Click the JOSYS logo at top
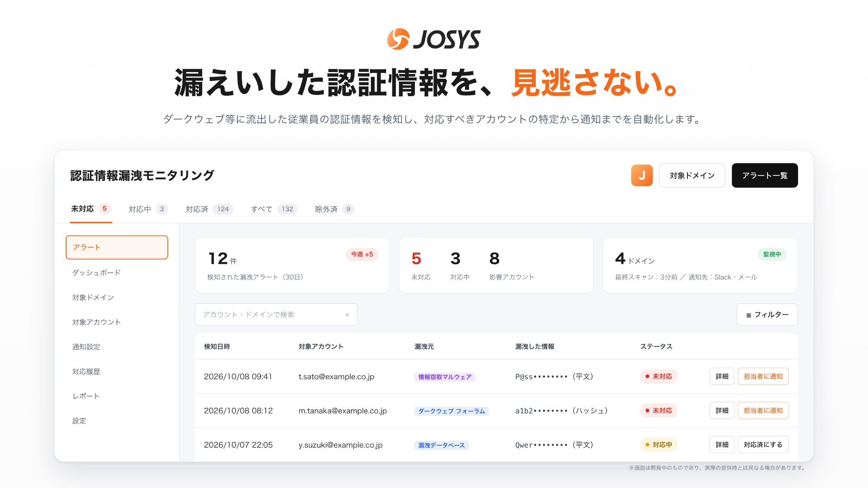868x488 pixels. (x=434, y=39)
